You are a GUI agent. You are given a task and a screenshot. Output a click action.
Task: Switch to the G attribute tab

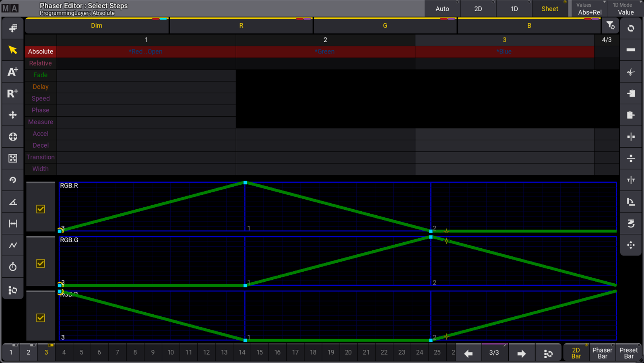pyautogui.click(x=385, y=26)
